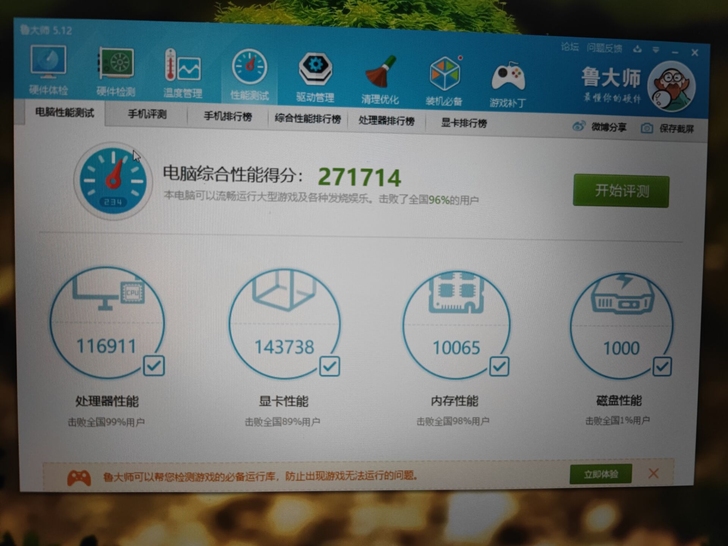Screen dimensions: 728x546
Task: Uncheck the 处理器性能 checkbox
Action: point(154,366)
